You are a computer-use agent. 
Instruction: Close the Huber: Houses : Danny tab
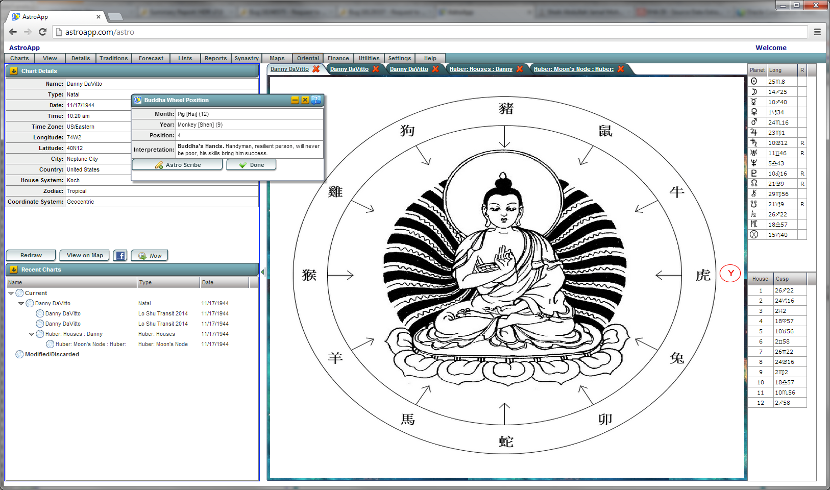click(x=521, y=69)
